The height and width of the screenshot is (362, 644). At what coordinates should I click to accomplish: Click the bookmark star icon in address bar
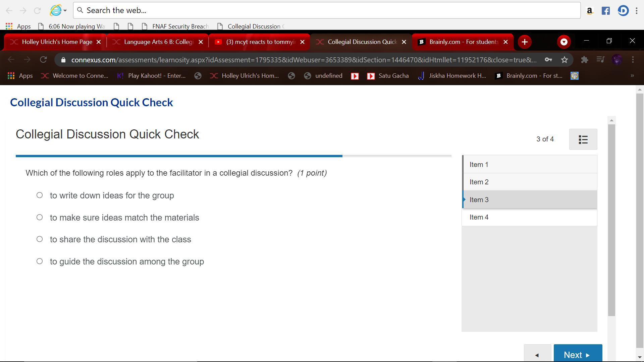pyautogui.click(x=565, y=60)
